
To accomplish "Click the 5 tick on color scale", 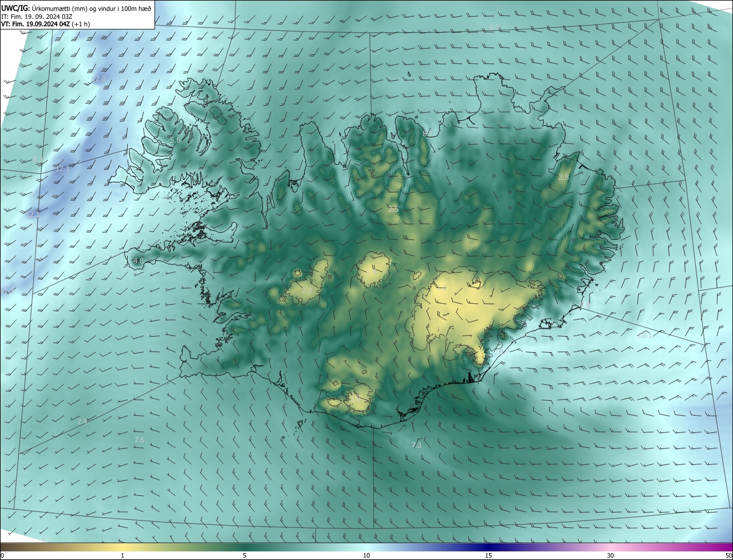I will click(x=245, y=556).
